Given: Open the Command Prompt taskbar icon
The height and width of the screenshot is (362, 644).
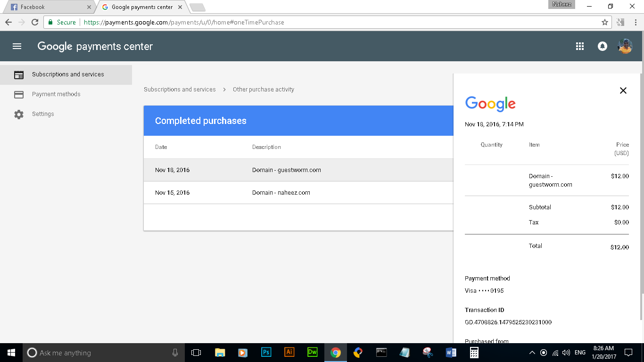Looking at the screenshot, I should 381,353.
